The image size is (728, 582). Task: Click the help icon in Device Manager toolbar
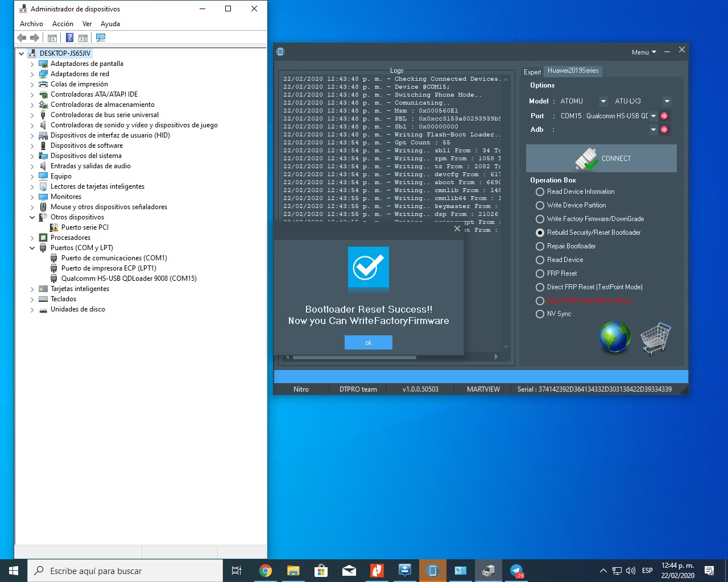coord(69,38)
